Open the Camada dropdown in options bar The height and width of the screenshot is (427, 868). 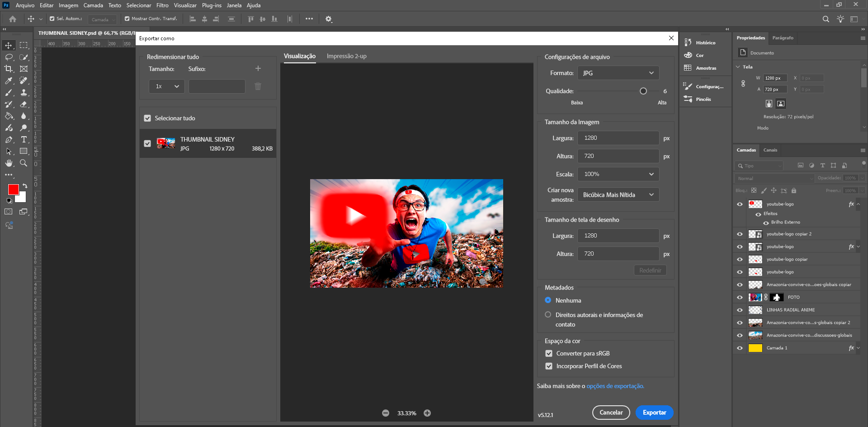102,19
